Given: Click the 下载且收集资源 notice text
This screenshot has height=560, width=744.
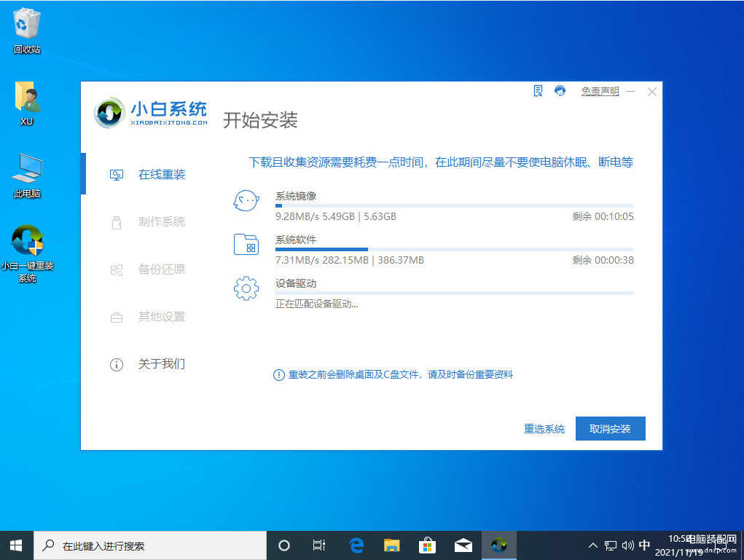Looking at the screenshot, I should 441,162.
